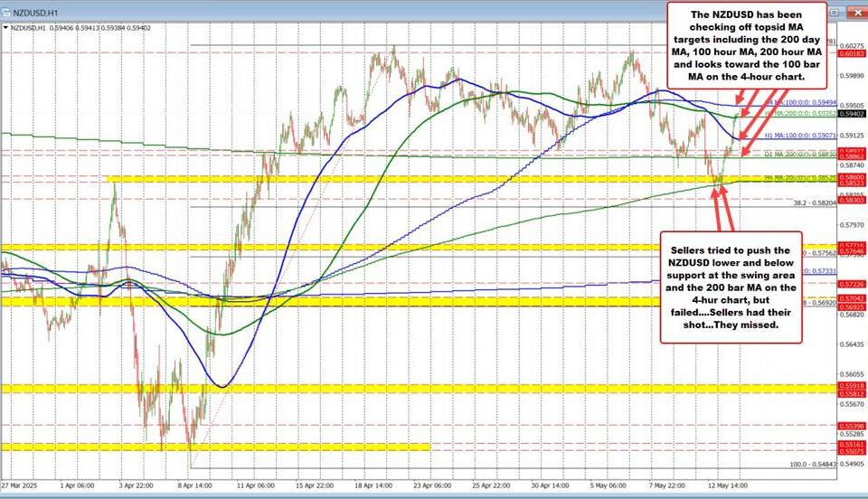Click the price scale value 0.60275
868x499 pixels.
[x=852, y=46]
